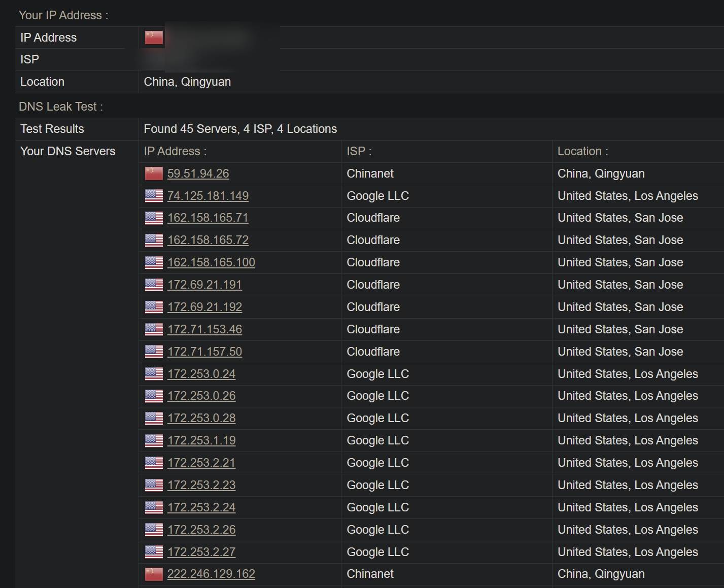The width and height of the screenshot is (724, 588).
Task: Click the 'Your IP Address :' heading
Action: [x=63, y=15]
